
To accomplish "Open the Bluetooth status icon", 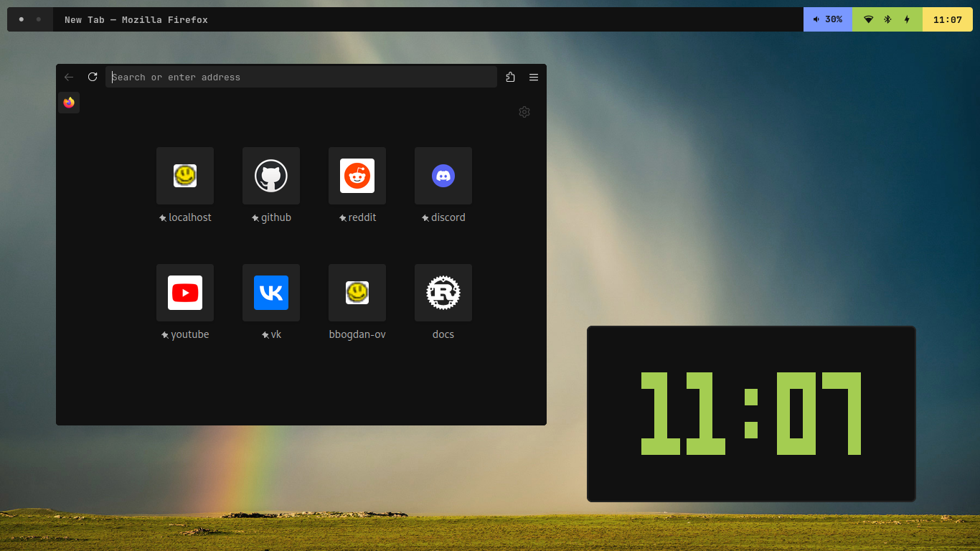I will point(887,19).
